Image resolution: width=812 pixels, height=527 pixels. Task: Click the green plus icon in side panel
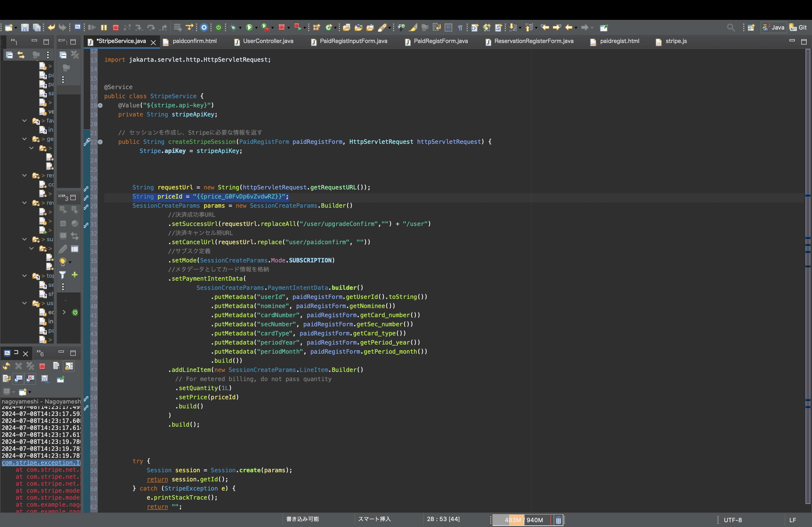74,275
